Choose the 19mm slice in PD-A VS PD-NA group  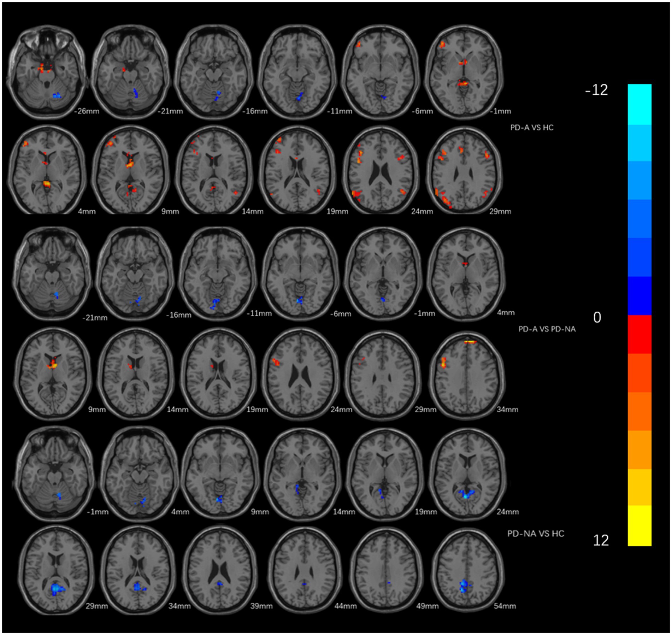pos(218,374)
